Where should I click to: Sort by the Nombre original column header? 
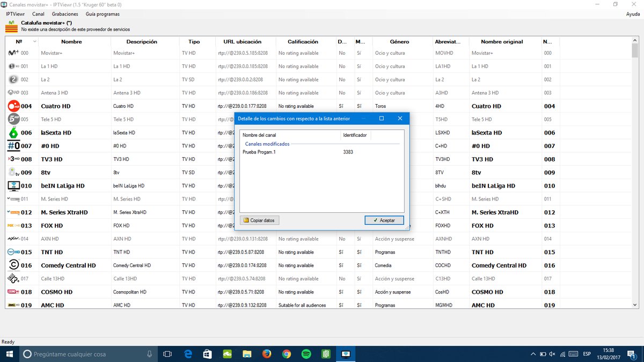pos(502,41)
